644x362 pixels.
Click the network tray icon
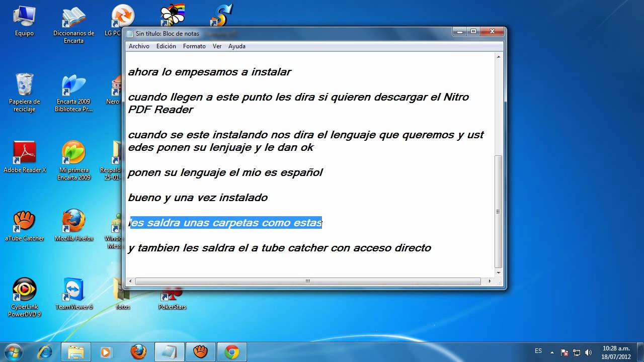[577, 352]
